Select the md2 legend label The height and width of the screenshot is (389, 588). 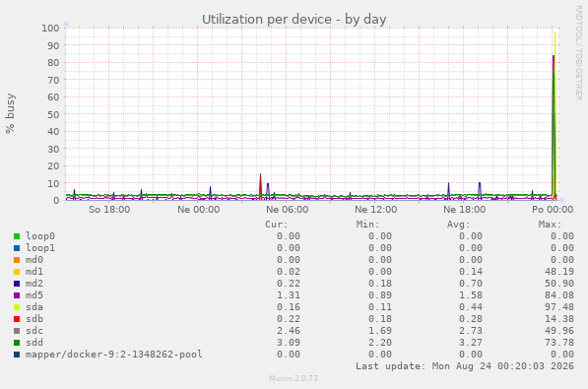[34, 284]
